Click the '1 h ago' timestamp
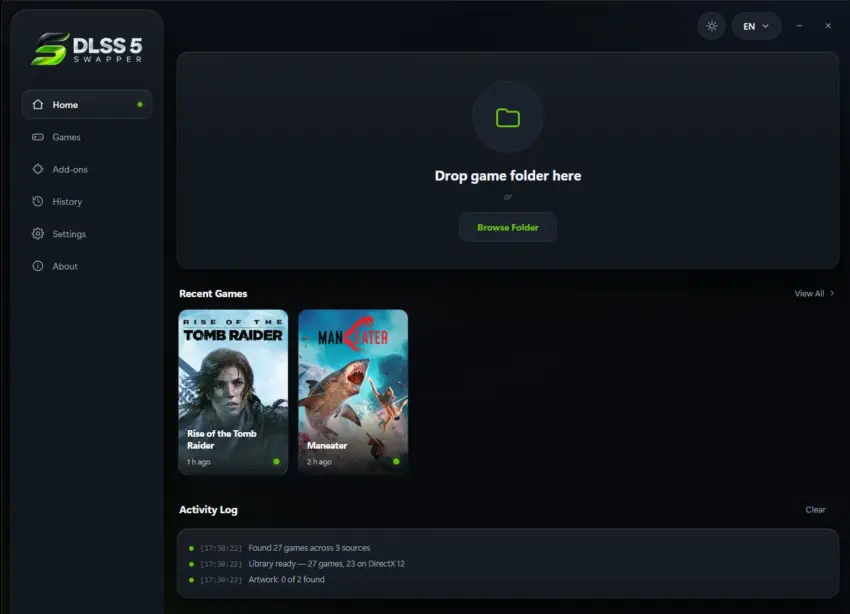Screen dimensions: 850x614 (198, 462)
